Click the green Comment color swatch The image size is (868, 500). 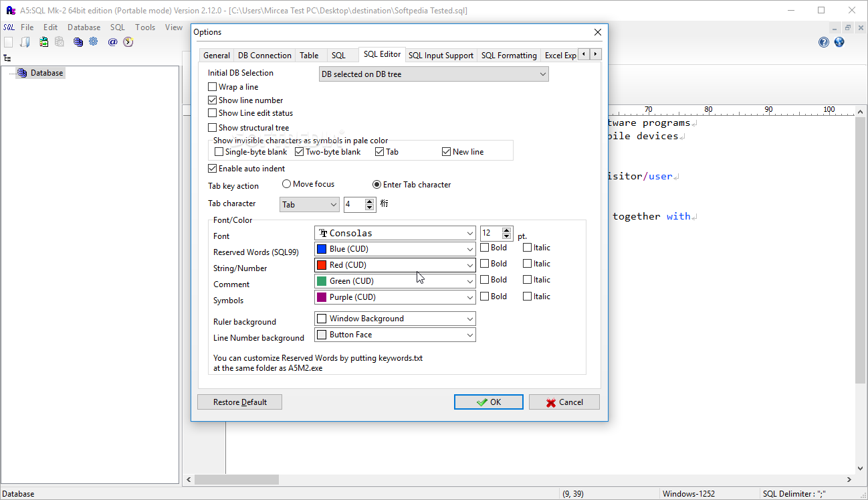tap(322, 281)
